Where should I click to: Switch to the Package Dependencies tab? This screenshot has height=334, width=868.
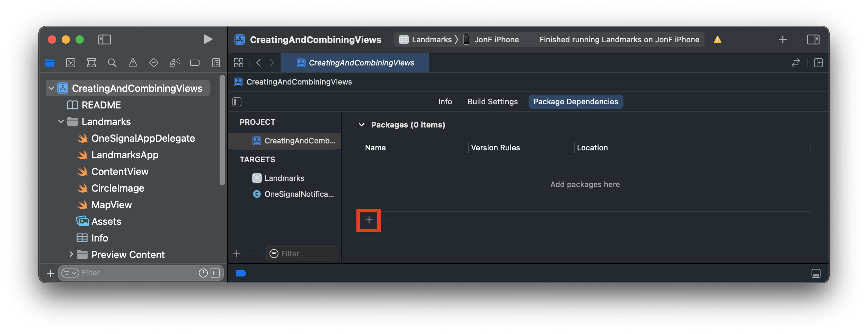tap(576, 102)
